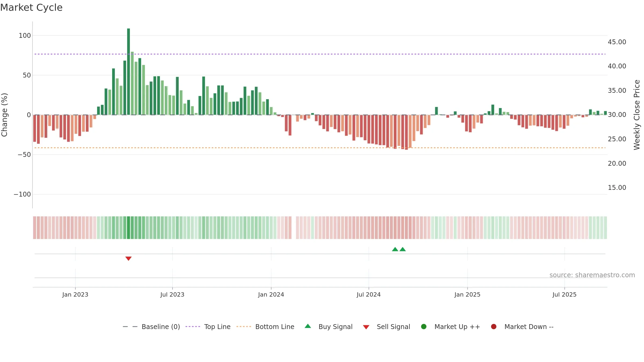Click the darkest green heat strip cell

coord(129,228)
